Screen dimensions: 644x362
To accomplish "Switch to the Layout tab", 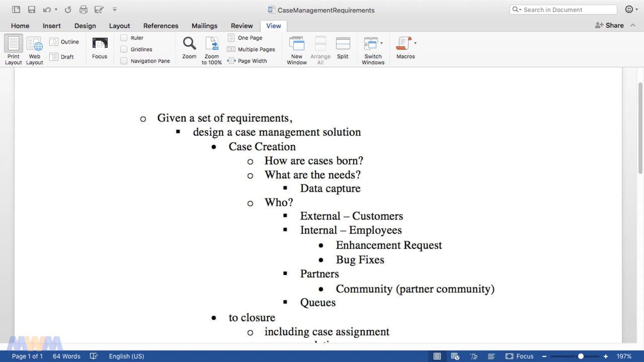I will 120,26.
